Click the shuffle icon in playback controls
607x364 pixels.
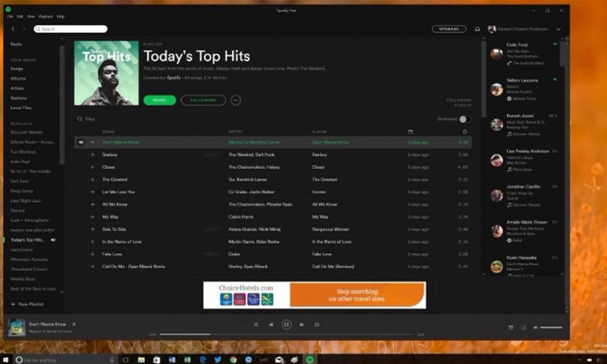click(256, 325)
